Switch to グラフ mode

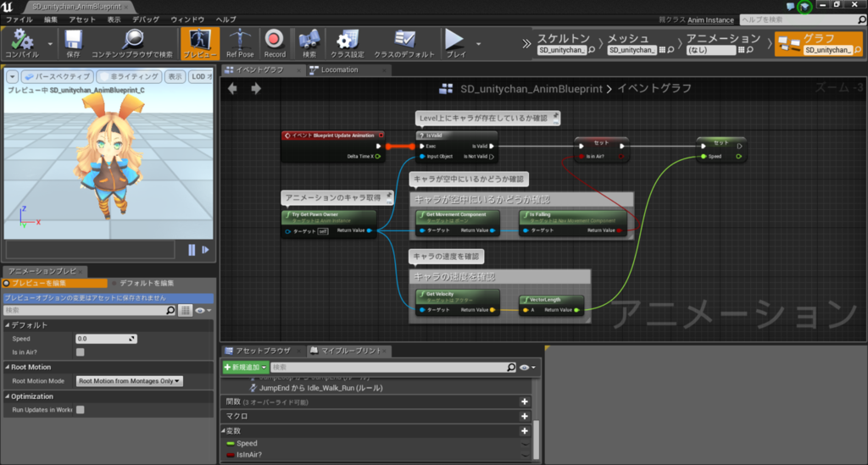pos(819,44)
